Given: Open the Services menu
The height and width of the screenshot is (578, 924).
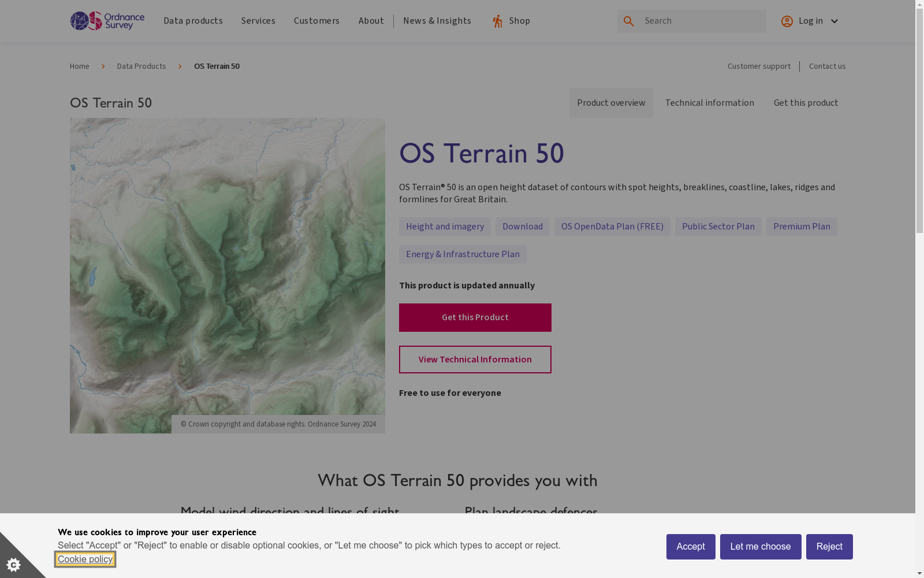Looking at the screenshot, I should pyautogui.click(x=258, y=21).
